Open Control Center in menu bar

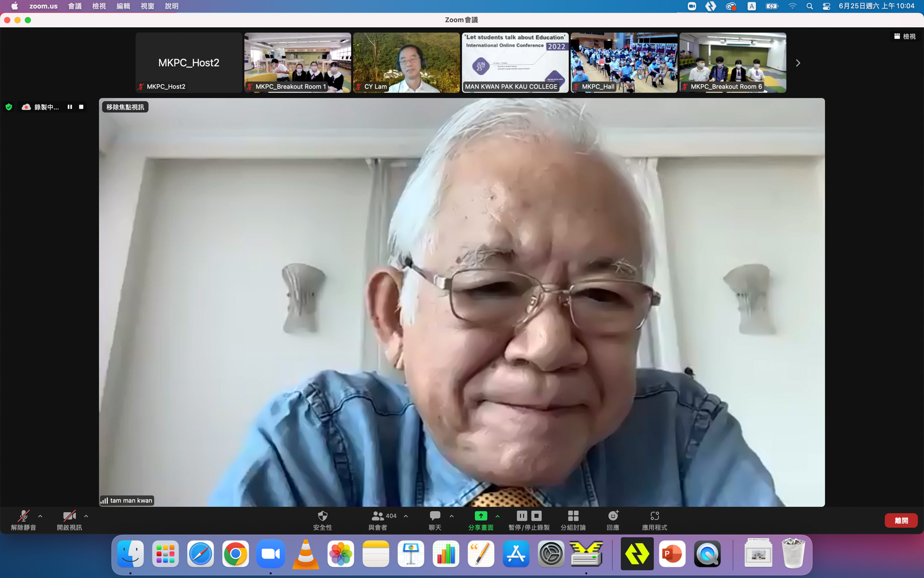(827, 6)
